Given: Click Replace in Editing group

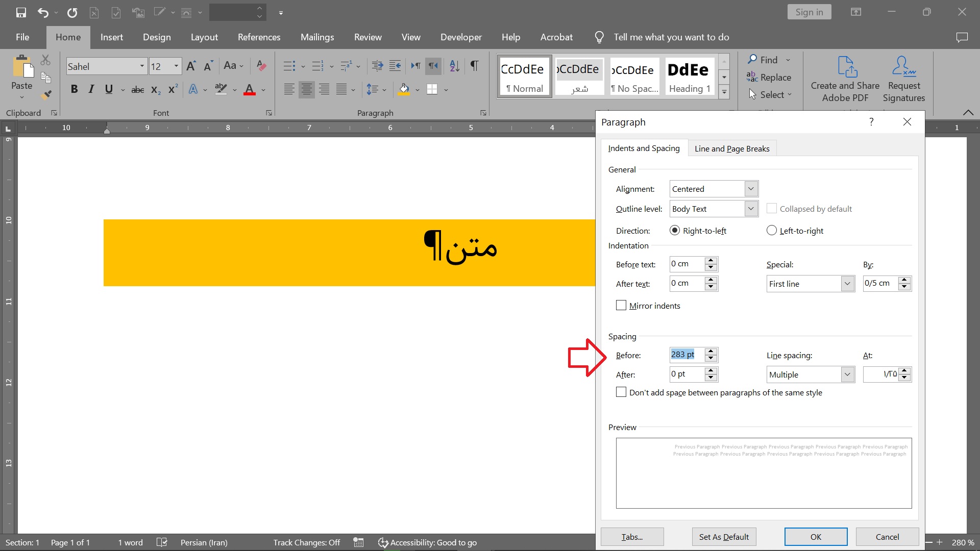Looking at the screenshot, I should coord(769,78).
